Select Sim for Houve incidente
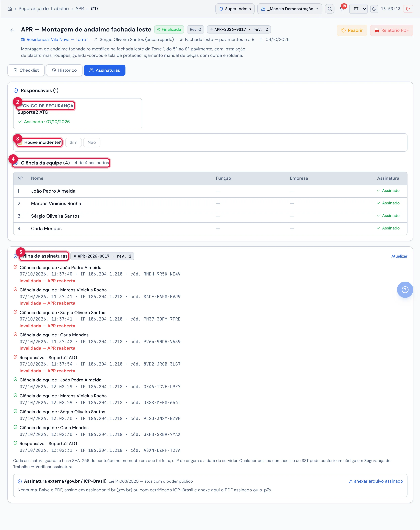 (73, 142)
